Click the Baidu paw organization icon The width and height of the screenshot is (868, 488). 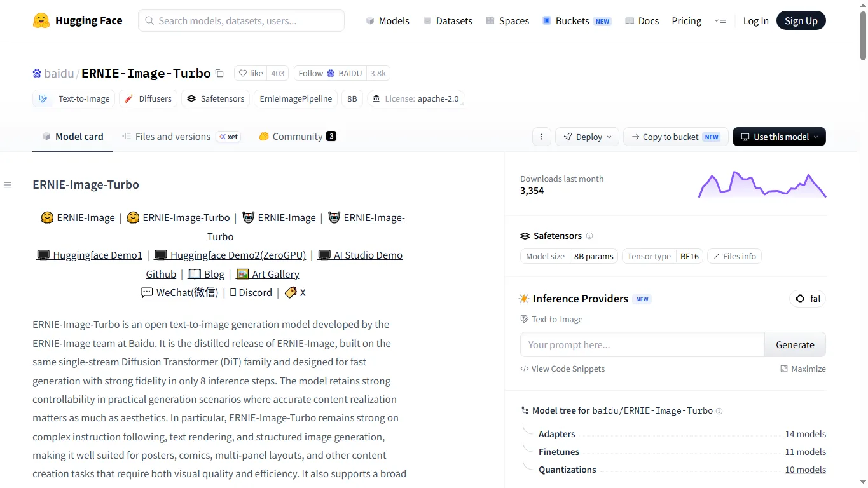point(37,73)
